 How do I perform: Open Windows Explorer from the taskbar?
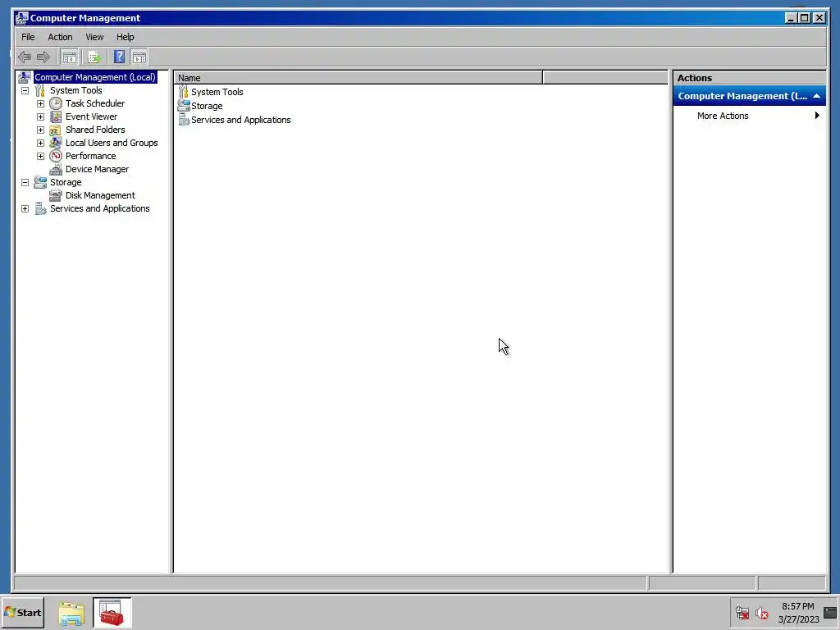pos(71,614)
